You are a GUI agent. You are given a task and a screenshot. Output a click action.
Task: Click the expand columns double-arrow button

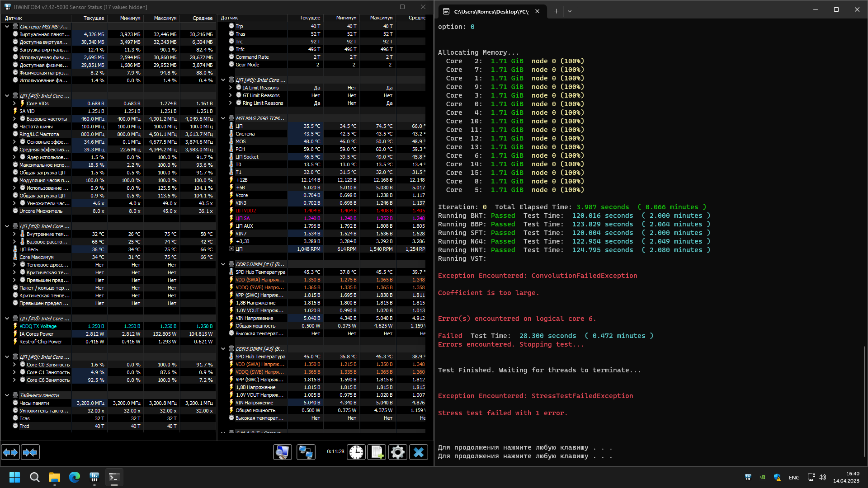pyautogui.click(x=10, y=452)
